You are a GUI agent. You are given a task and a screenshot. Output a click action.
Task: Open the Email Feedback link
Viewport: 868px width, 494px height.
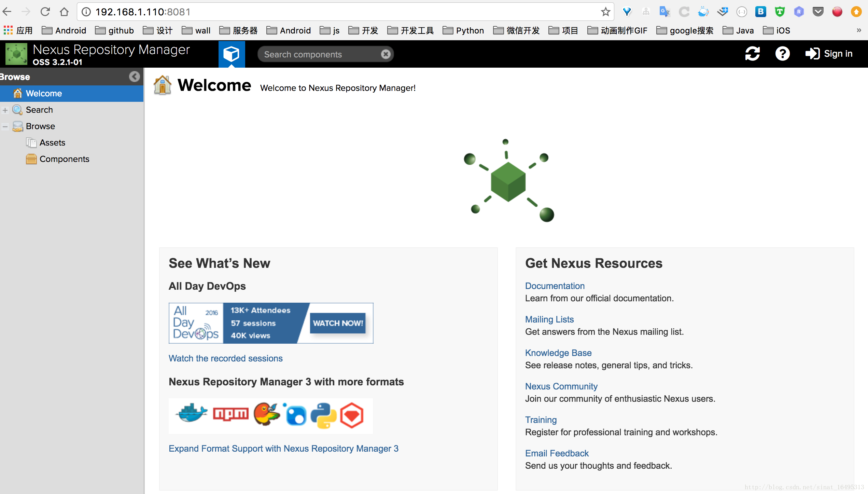pos(557,453)
